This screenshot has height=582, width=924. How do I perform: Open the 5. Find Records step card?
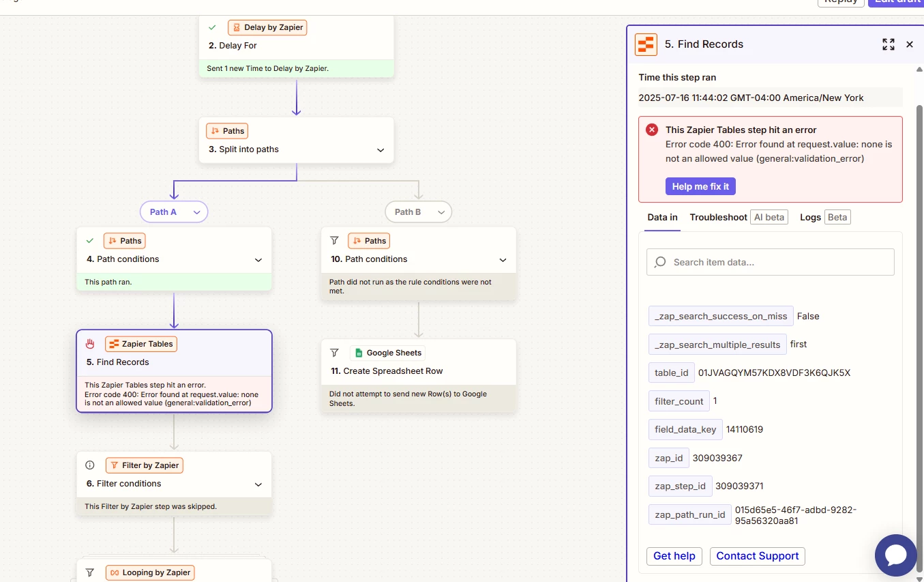(x=174, y=371)
